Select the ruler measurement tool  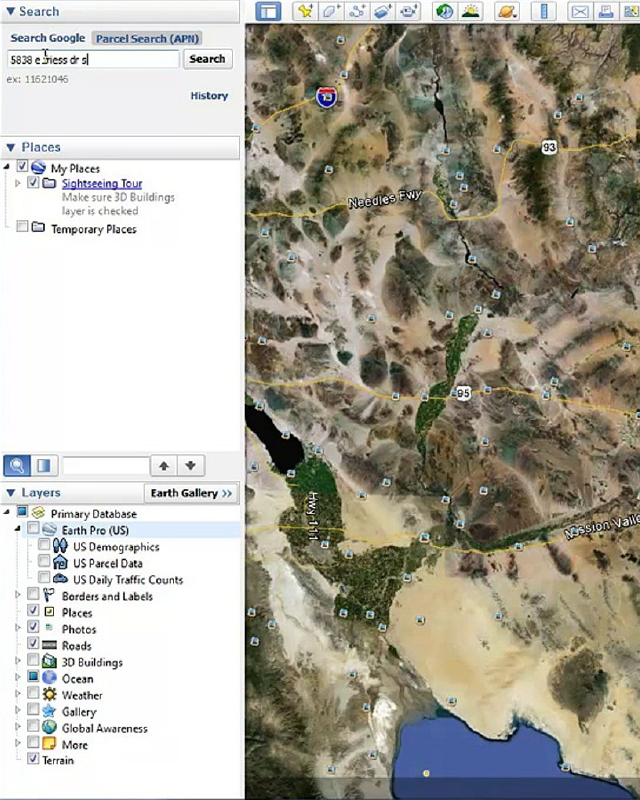544,12
